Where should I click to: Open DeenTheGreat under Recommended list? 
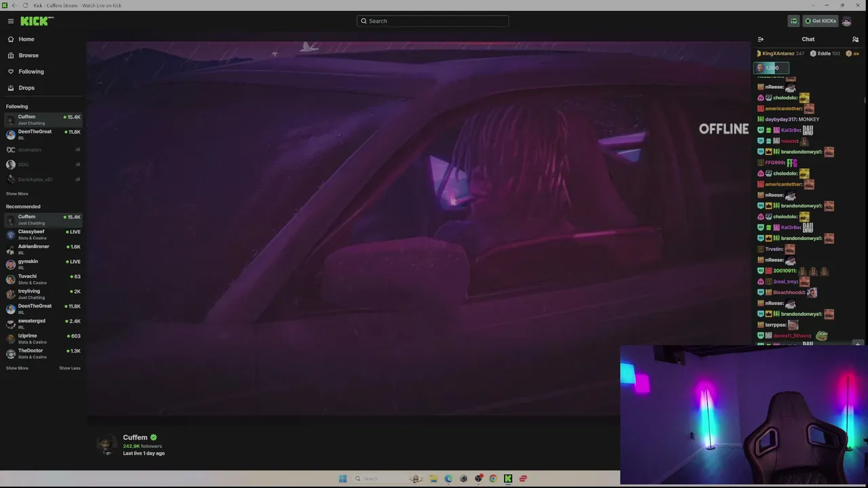43,309
